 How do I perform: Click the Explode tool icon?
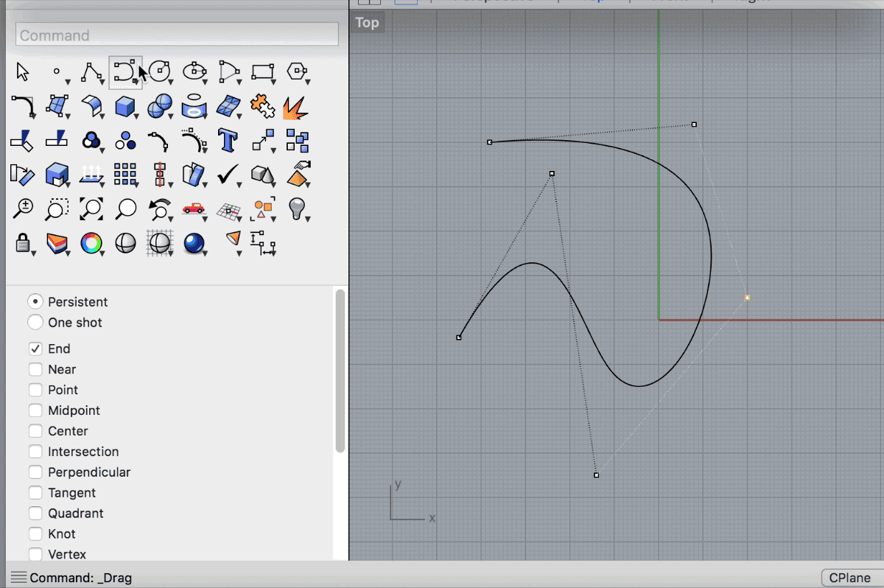tap(296, 107)
